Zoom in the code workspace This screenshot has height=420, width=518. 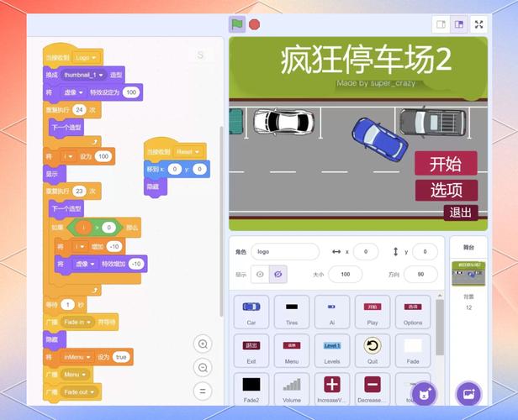point(203,344)
